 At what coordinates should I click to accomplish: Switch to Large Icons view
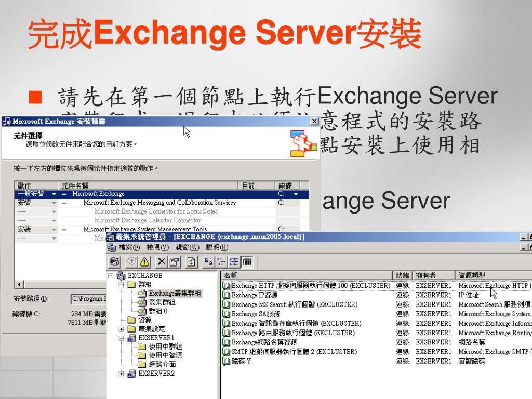point(208,262)
